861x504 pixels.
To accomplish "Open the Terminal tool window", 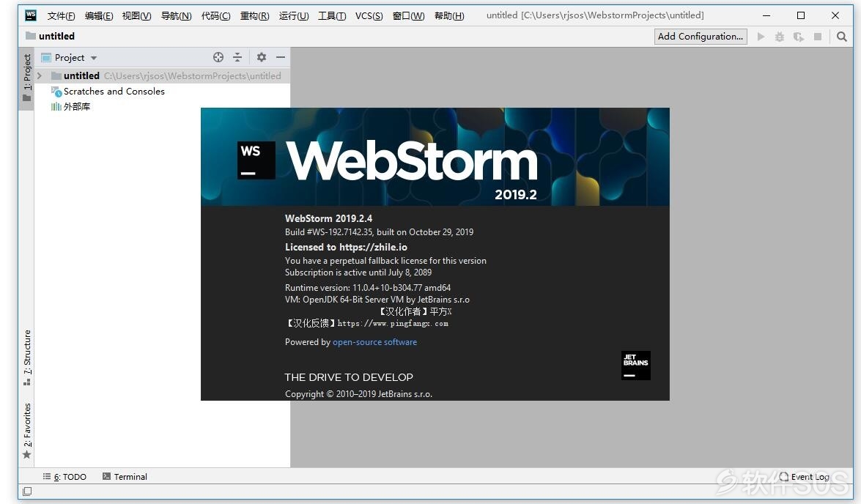I will [x=125, y=477].
